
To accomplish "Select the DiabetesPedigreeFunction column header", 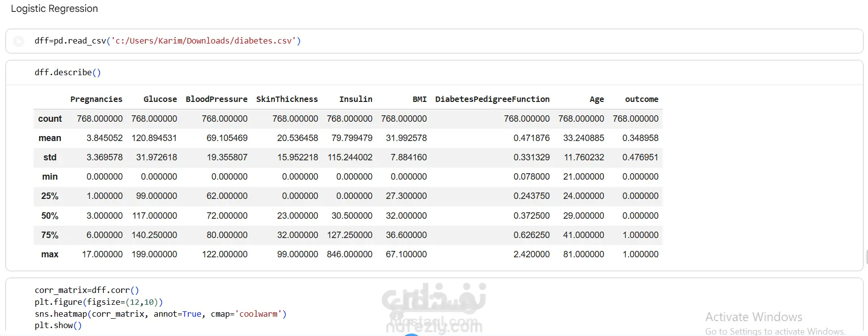I will [492, 99].
